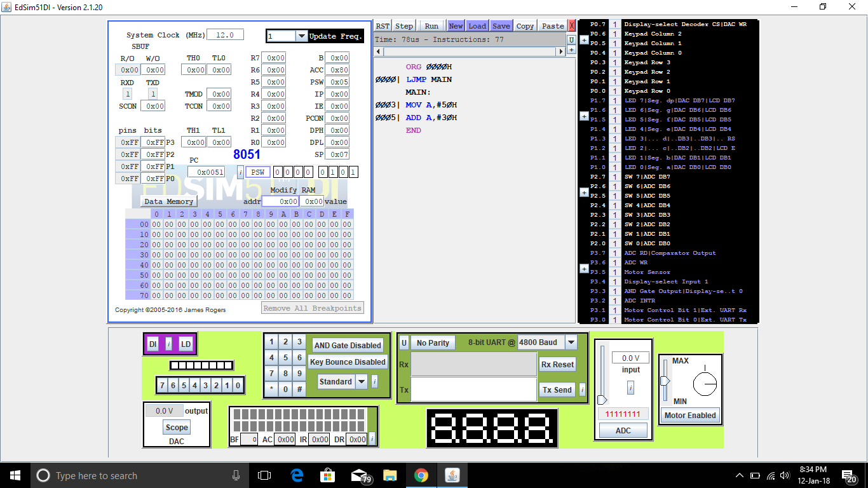Toggle Key Bounce Disabled button

(348, 362)
